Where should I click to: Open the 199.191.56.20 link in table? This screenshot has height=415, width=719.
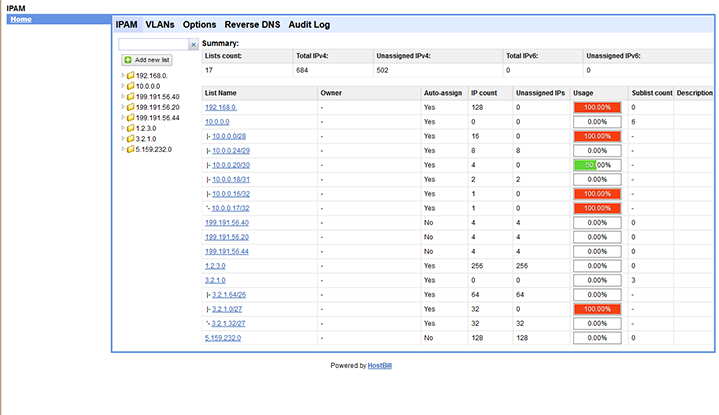click(x=227, y=237)
